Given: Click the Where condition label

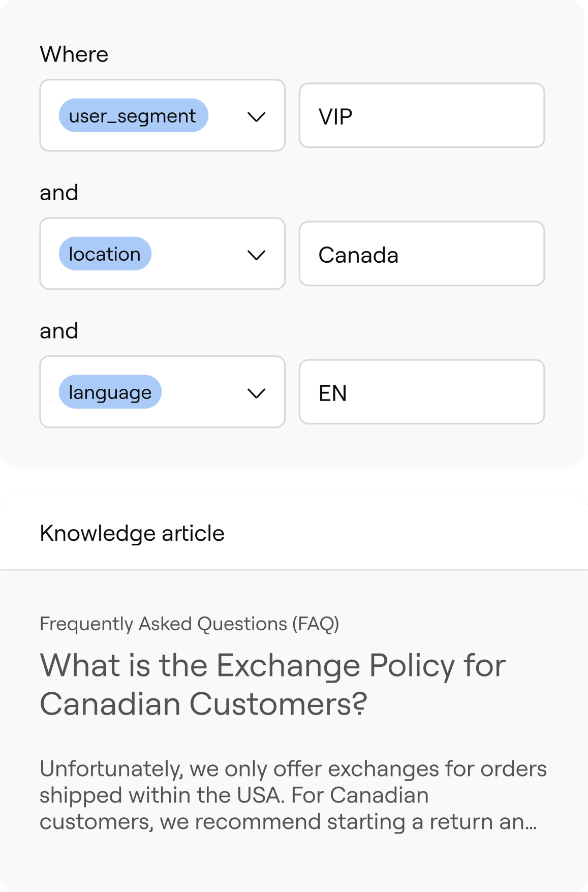Looking at the screenshot, I should [x=74, y=54].
